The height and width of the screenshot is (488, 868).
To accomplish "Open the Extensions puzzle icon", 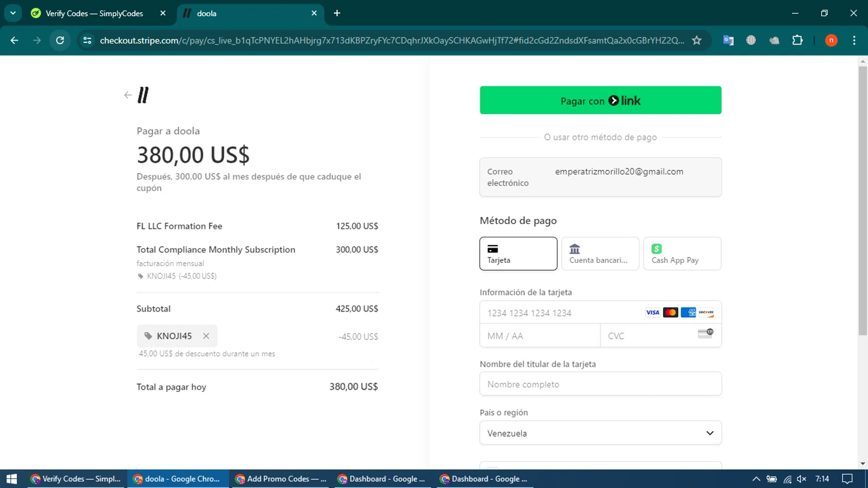I will 797,41.
